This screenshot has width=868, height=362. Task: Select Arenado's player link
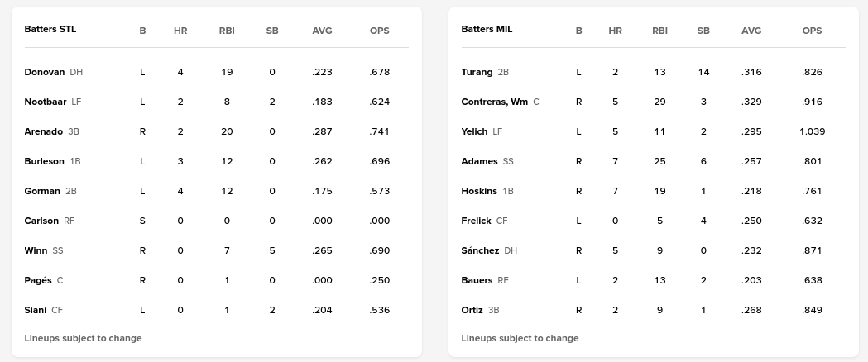click(x=44, y=131)
